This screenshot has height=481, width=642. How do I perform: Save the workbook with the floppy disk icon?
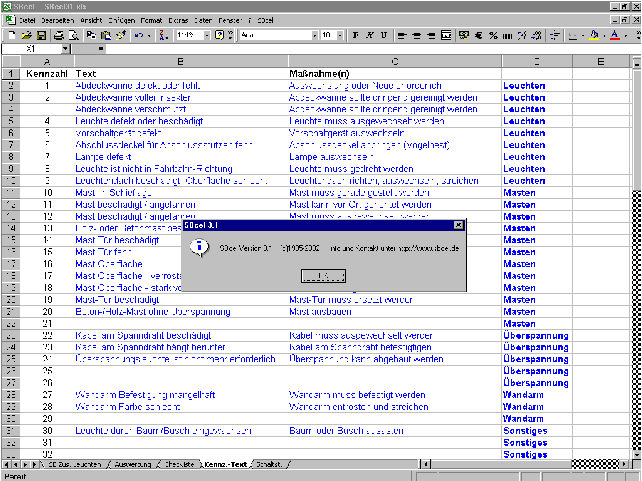tap(41, 36)
